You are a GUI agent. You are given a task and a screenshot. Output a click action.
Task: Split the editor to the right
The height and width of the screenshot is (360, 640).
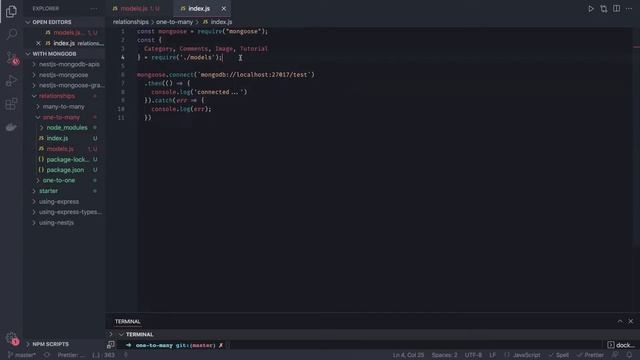(616, 9)
